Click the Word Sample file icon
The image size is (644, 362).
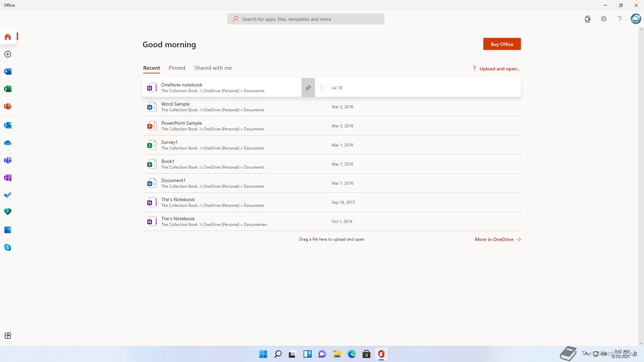(152, 107)
